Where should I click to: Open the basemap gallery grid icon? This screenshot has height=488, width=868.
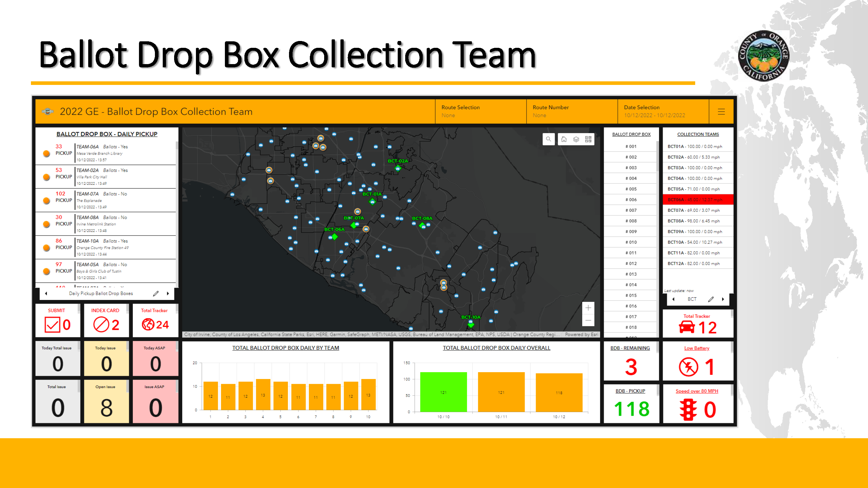[588, 139]
